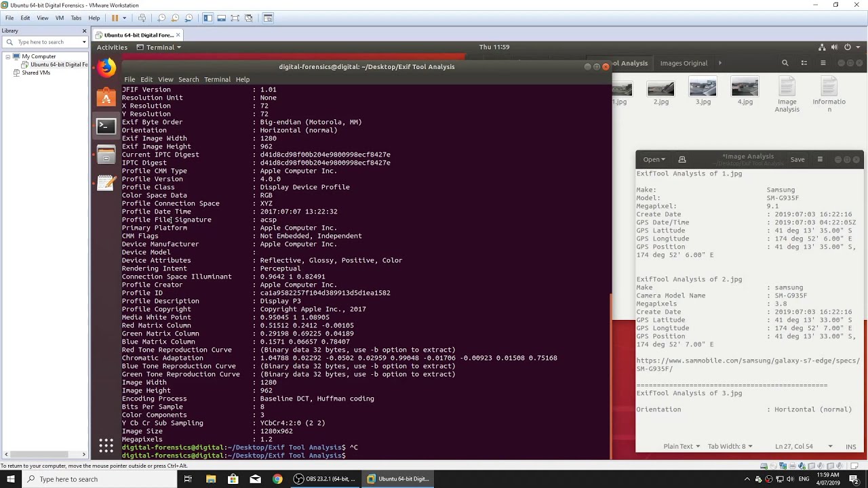Screen dimensions: 868x488
Task: Change the Tab Width 8 setting
Action: pyautogui.click(x=730, y=447)
